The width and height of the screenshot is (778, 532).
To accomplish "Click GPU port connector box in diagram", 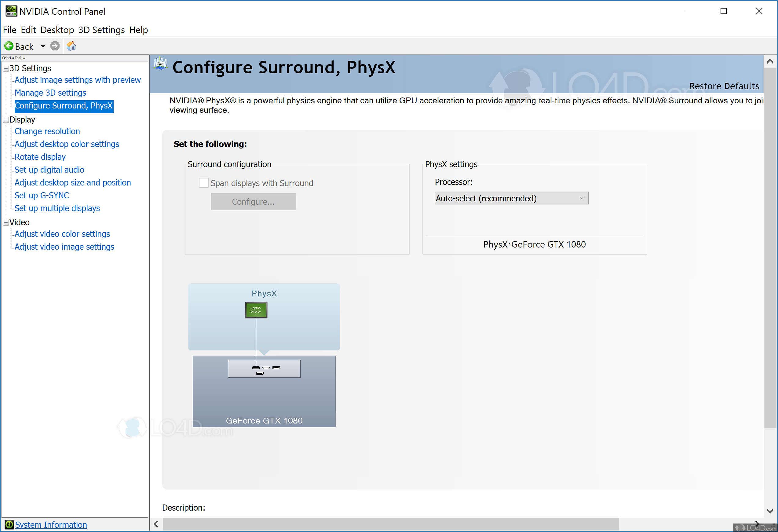I will pyautogui.click(x=264, y=369).
